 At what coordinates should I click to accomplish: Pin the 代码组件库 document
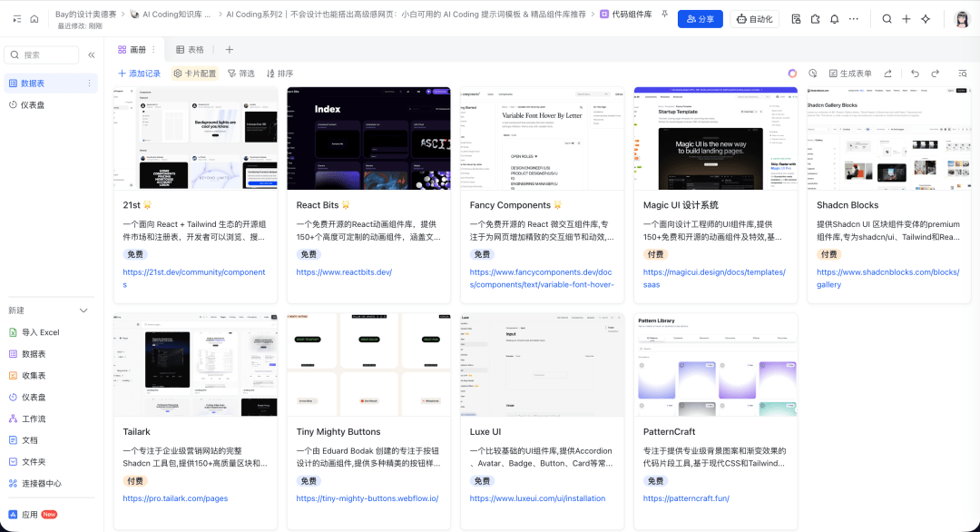(665, 15)
